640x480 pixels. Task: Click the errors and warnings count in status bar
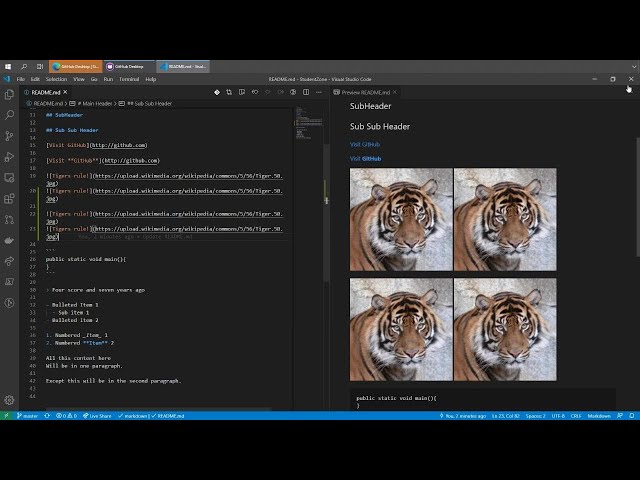(x=66, y=416)
